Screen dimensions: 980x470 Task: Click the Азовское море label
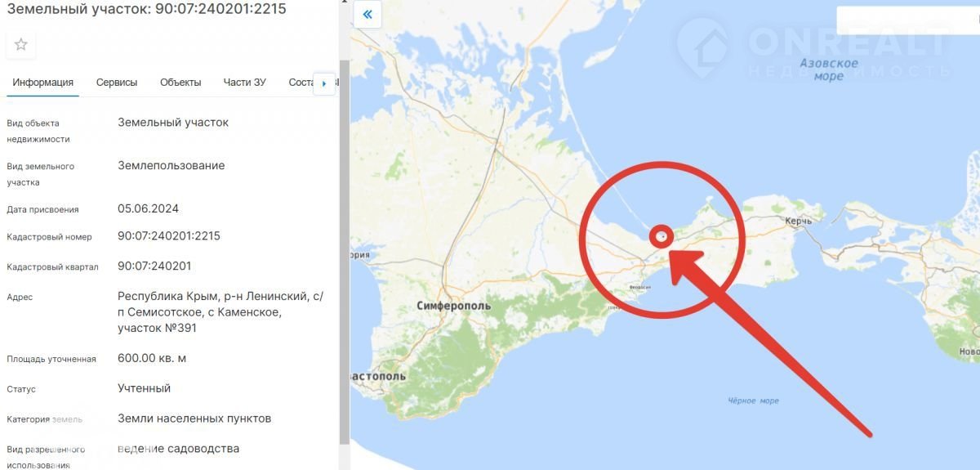pyautogui.click(x=829, y=69)
